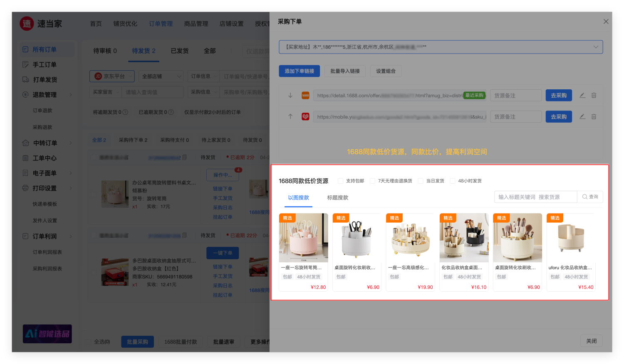Check the 7天无理由退换货 filter
624x364 pixels.
click(x=373, y=181)
